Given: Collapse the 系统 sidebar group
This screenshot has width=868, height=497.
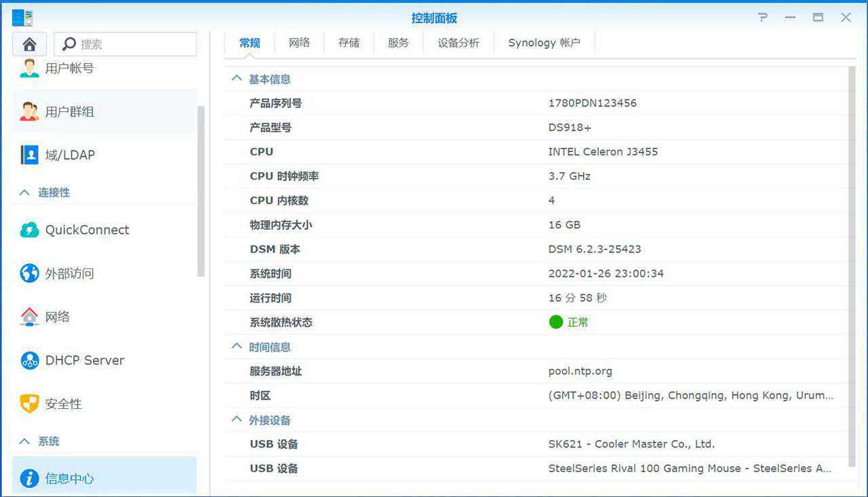Looking at the screenshot, I should pos(25,441).
